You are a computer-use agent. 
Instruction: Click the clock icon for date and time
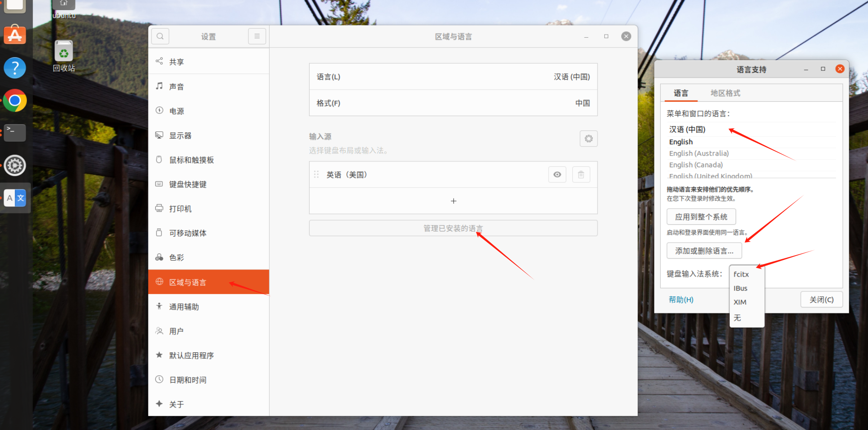tap(159, 379)
